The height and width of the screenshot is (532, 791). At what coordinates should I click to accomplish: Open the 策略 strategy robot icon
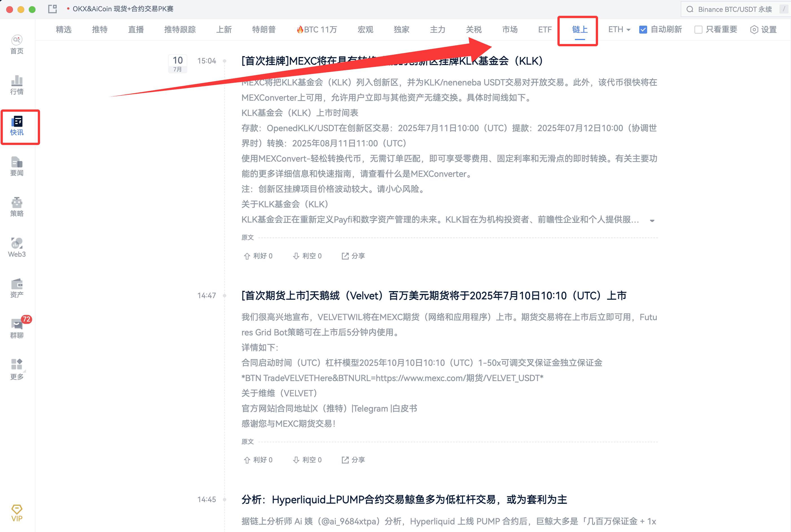point(17,207)
